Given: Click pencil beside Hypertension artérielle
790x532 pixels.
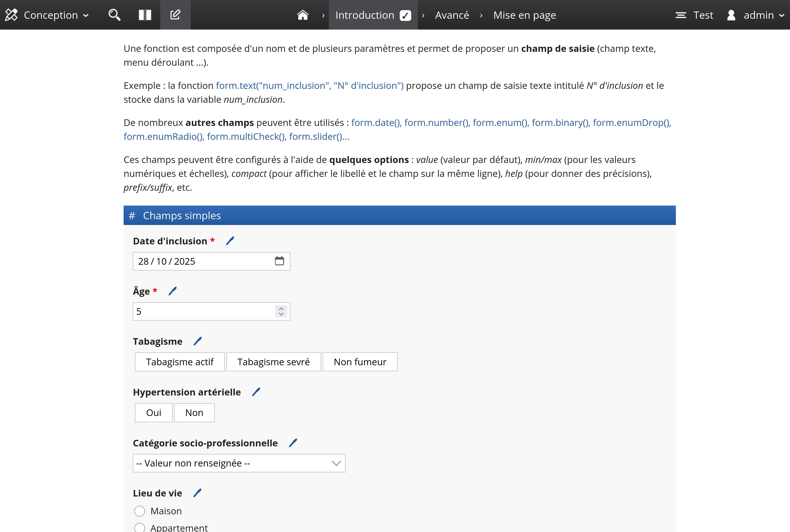Looking at the screenshot, I should (x=256, y=392).
